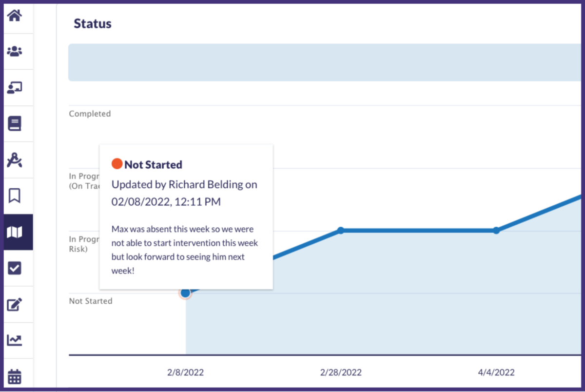Click the Completed status axis label

(x=90, y=114)
